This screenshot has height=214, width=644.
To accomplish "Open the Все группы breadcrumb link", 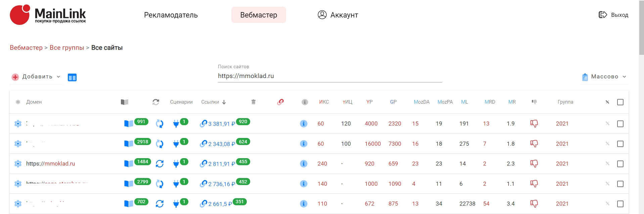I will pyautogui.click(x=67, y=48).
